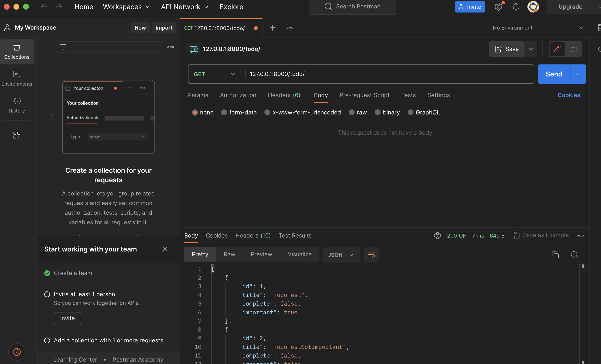Send the GET request
The width and height of the screenshot is (601, 364).
click(x=554, y=74)
